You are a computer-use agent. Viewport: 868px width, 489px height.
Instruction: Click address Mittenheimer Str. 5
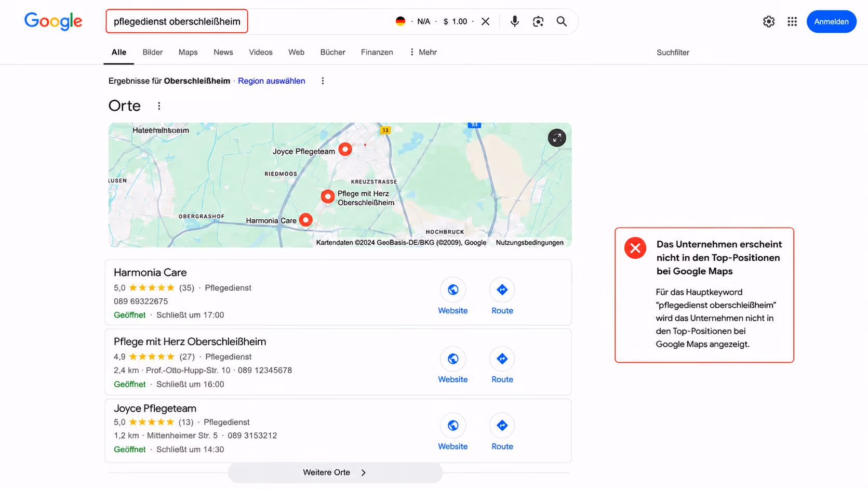[x=182, y=435]
